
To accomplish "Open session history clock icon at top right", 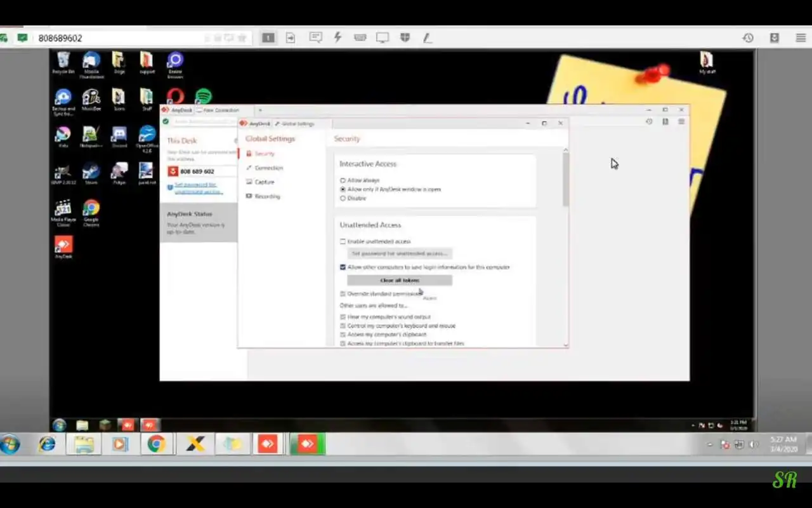I will 748,37.
